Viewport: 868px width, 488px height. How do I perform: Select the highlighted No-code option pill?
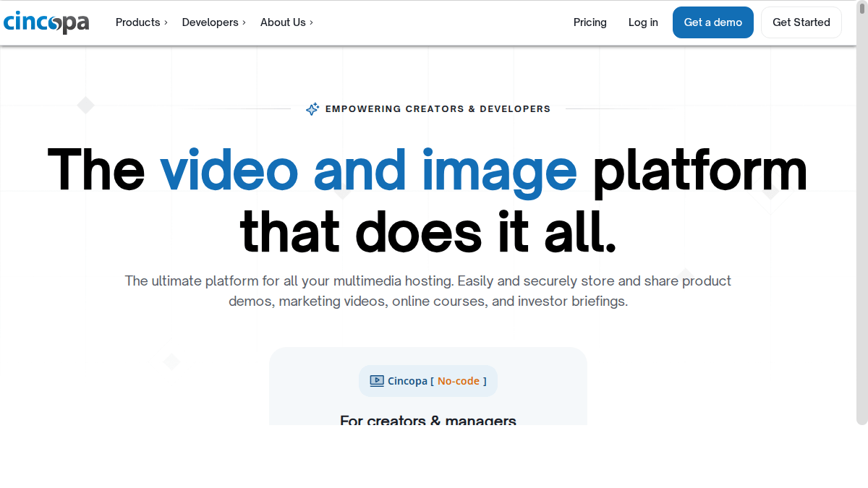coord(428,381)
